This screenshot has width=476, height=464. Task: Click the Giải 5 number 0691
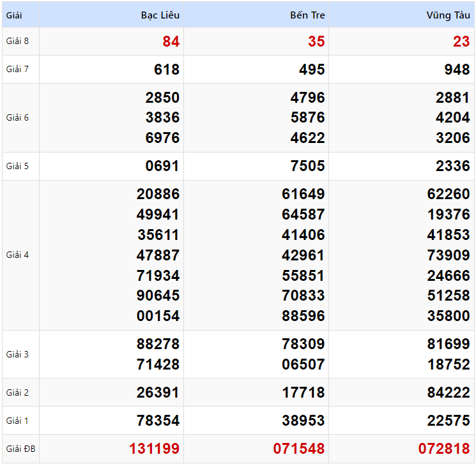tap(162, 166)
